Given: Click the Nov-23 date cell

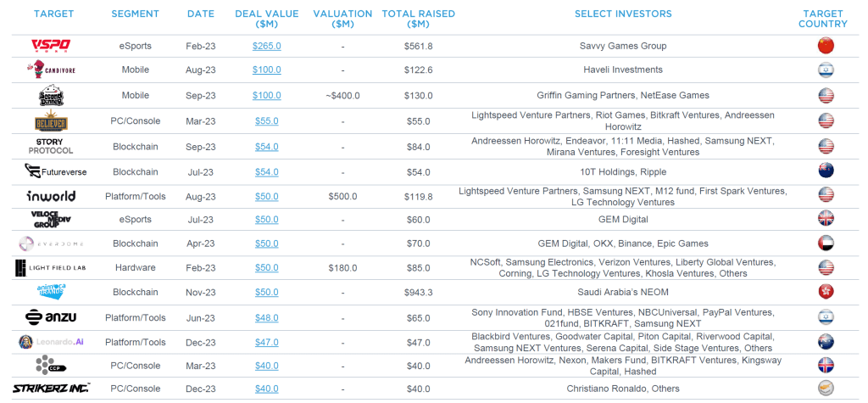Looking at the screenshot, I should [200, 292].
